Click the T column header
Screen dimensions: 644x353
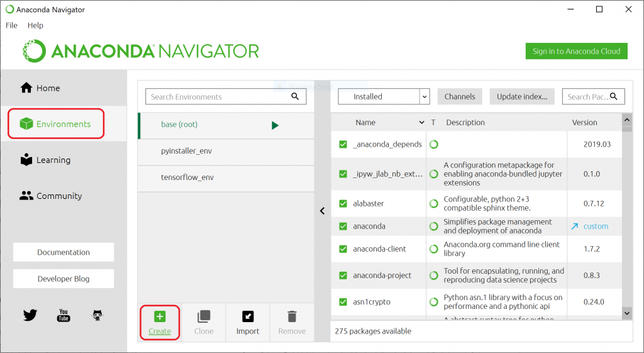433,123
